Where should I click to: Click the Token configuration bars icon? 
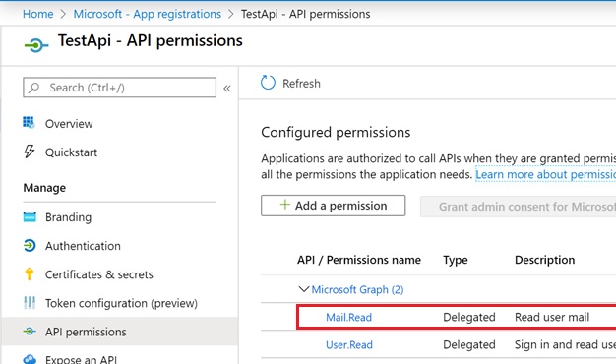coord(30,303)
